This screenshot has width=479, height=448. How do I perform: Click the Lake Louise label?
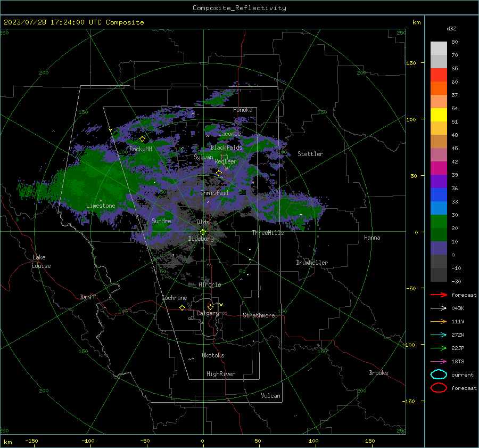tap(41, 262)
